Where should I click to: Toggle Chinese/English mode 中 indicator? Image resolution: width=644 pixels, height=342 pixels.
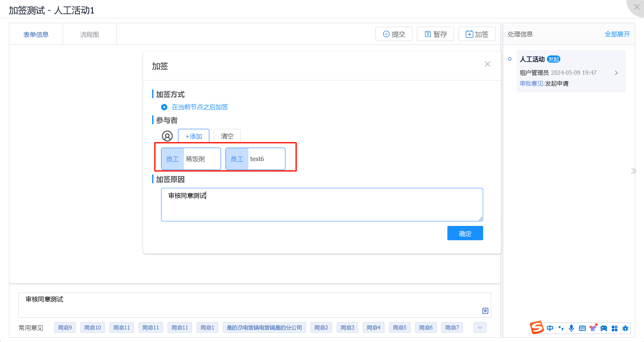pos(550,328)
